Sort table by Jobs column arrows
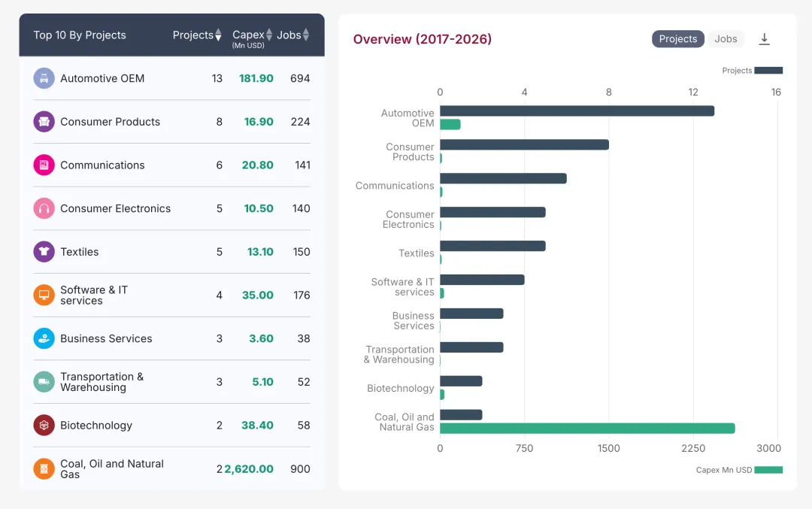812x509 pixels. click(306, 35)
